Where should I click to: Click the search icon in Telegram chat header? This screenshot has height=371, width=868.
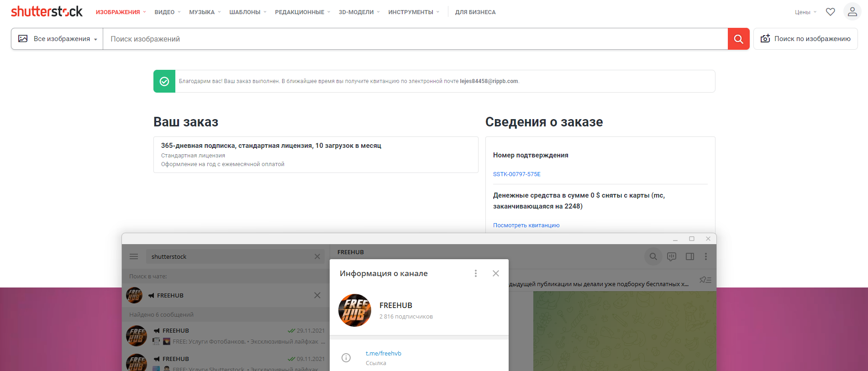point(653,256)
